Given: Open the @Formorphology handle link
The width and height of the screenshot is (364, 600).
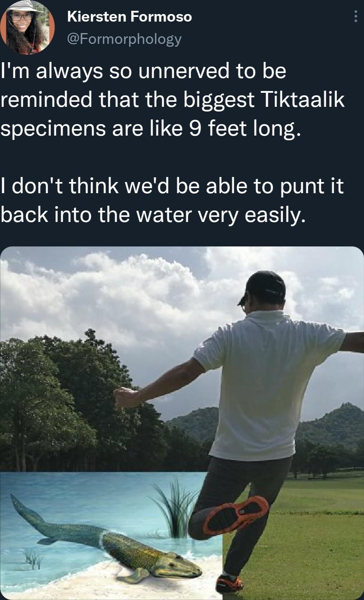Looking at the screenshot, I should pos(124,38).
